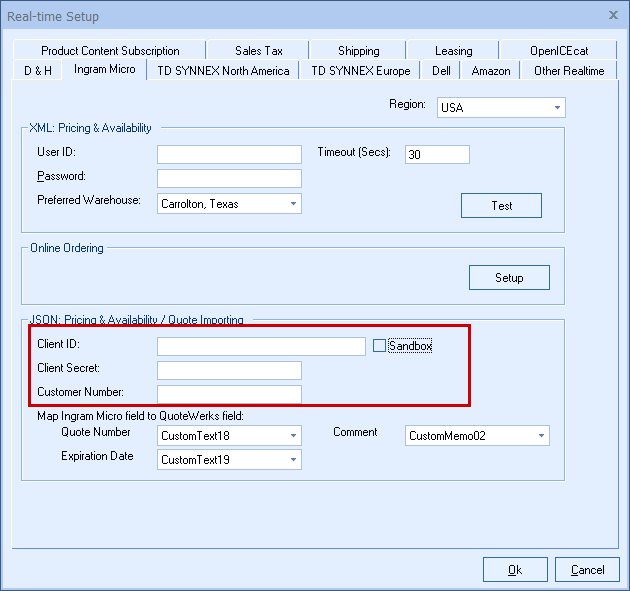Close the Real-time Setup dialog
Screen dimensions: 630x591
click(x=613, y=15)
